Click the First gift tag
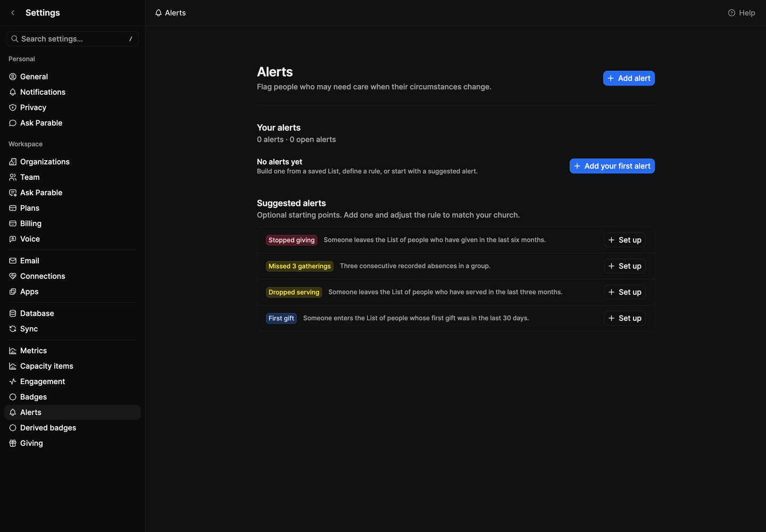 pos(281,318)
